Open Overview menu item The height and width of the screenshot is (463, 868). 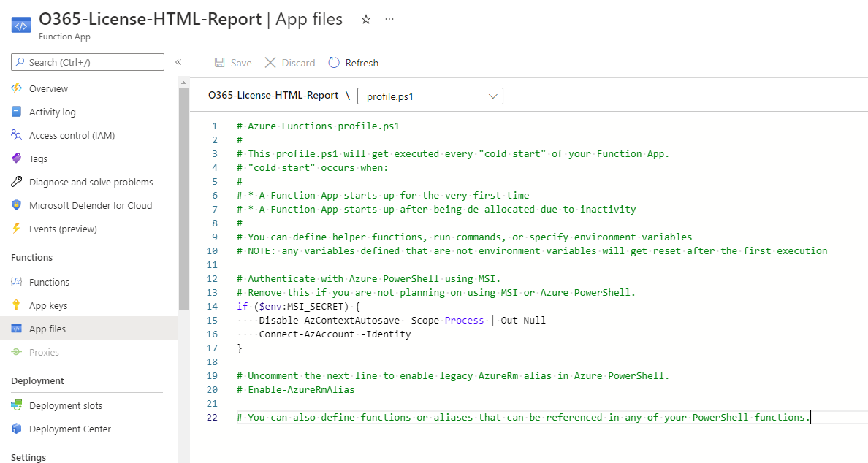(x=49, y=88)
